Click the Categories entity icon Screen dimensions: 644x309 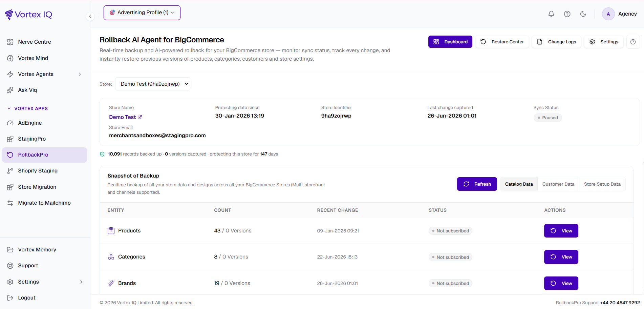click(x=111, y=257)
